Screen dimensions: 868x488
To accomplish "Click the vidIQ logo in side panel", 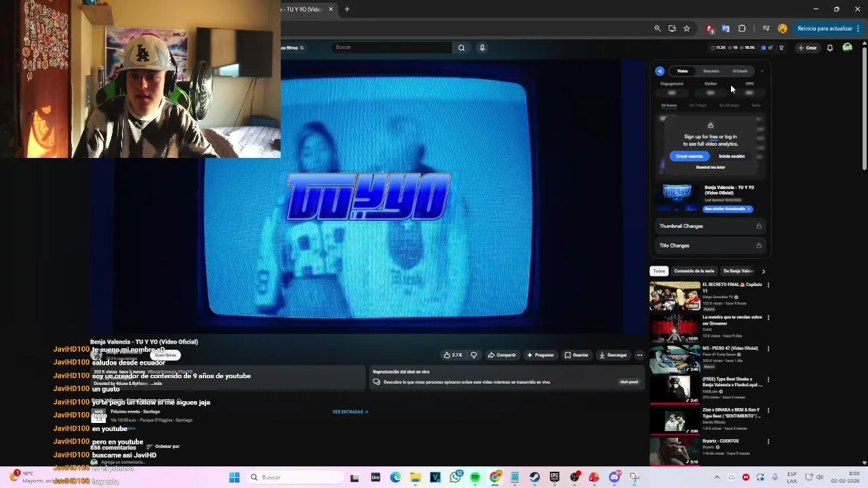I will [660, 70].
